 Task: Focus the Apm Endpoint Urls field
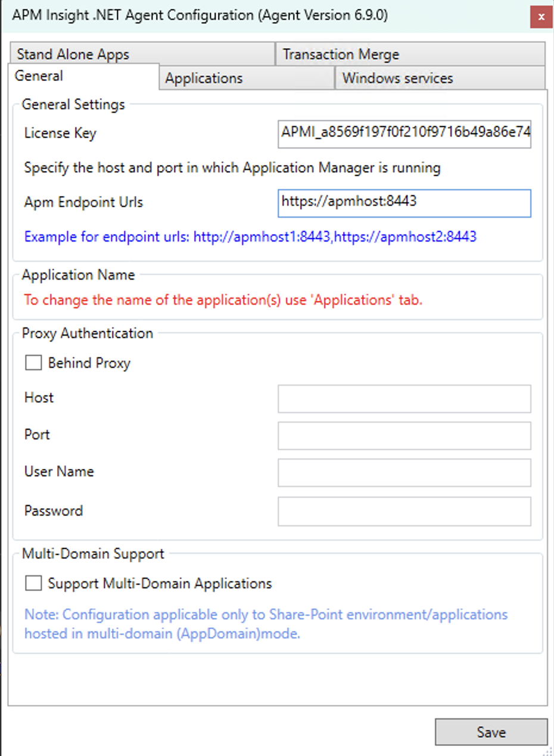[x=404, y=203]
